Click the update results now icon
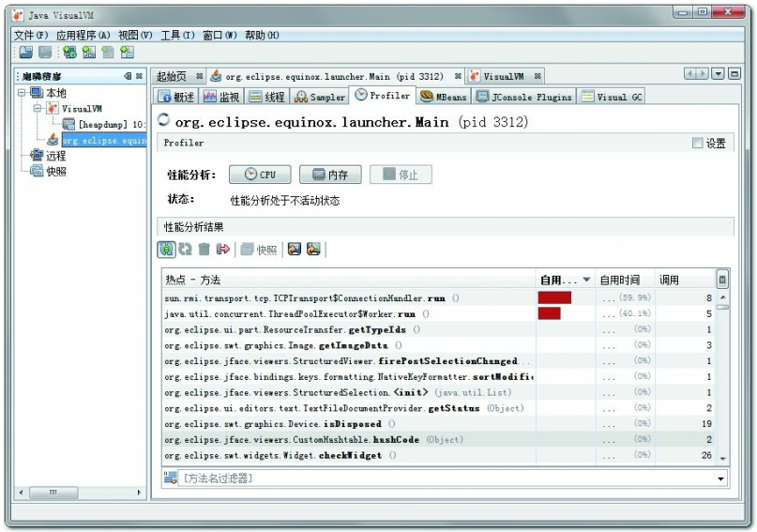The width and height of the screenshot is (757, 532). [x=185, y=250]
